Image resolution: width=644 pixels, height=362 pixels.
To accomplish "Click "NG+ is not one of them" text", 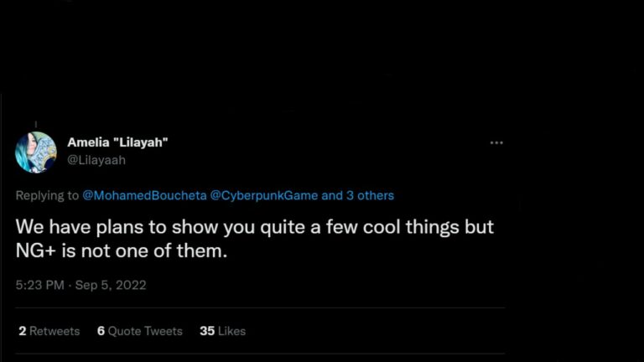I will [122, 251].
